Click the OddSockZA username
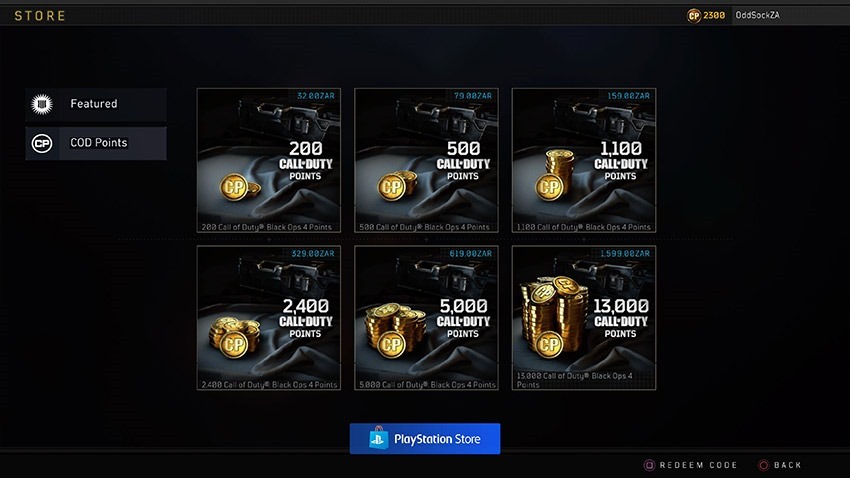The image size is (850, 478). pos(757,15)
